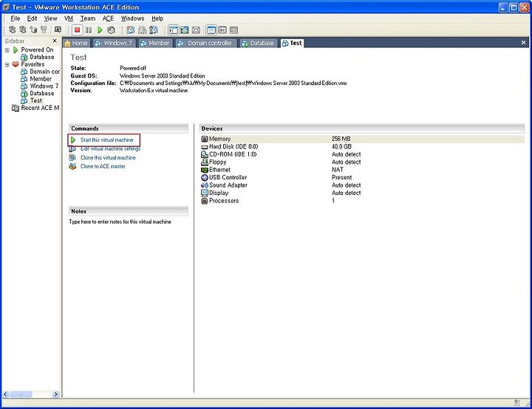This screenshot has width=532, height=409.
Task: Open the VM menu
Action: pos(69,18)
